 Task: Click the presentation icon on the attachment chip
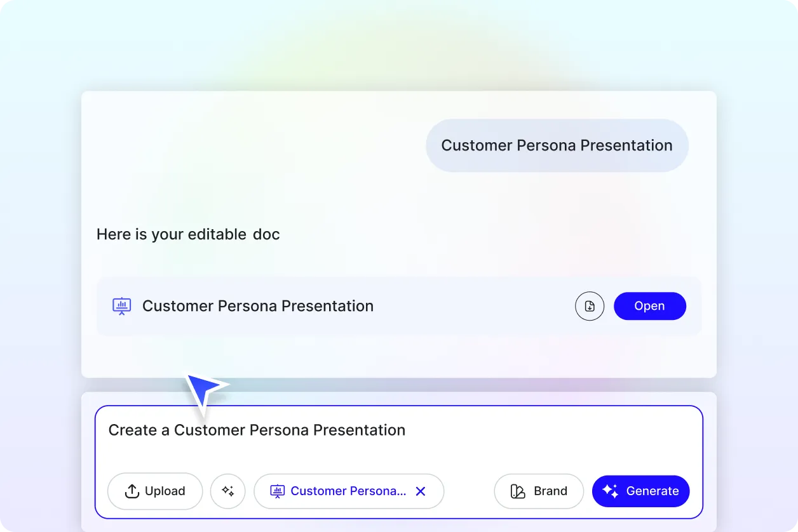point(277,491)
